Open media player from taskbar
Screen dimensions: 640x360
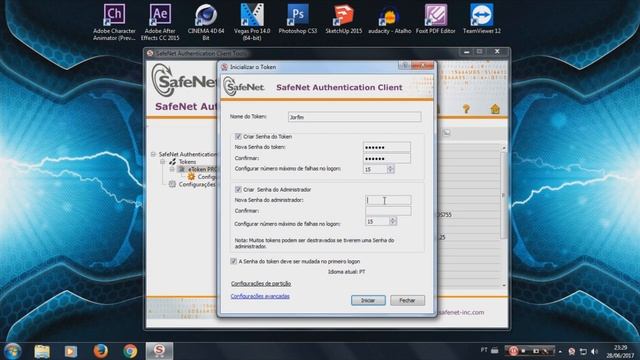(x=71, y=351)
